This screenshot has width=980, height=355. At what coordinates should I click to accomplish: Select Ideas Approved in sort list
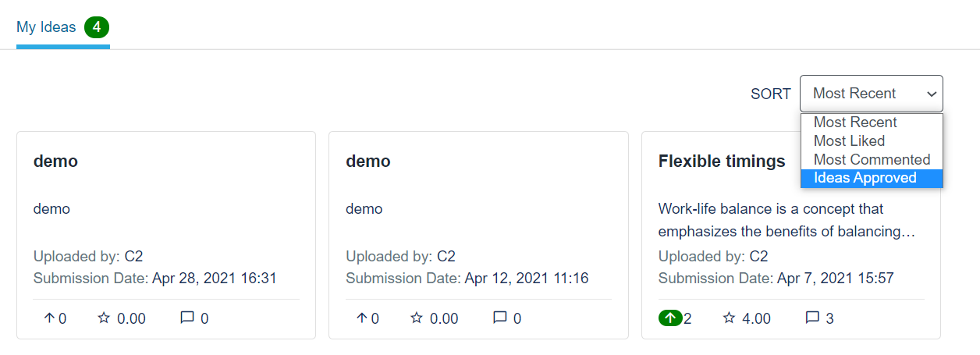pyautogui.click(x=865, y=179)
